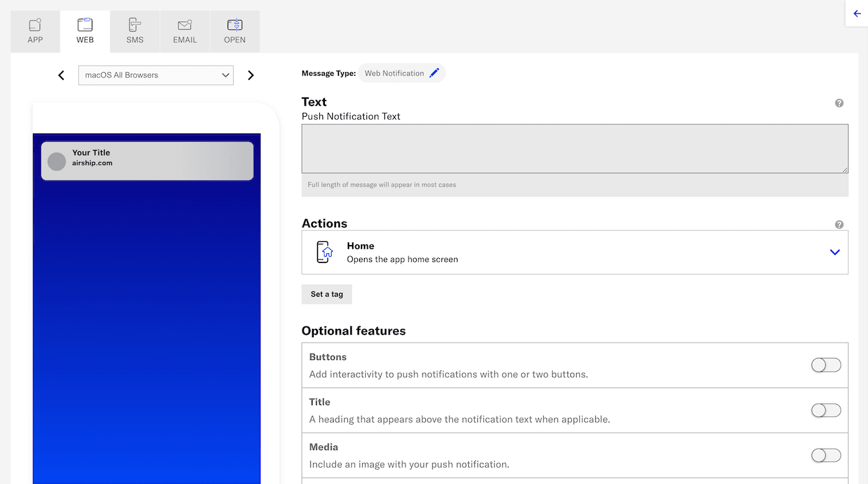Expand the Home action chevron
This screenshot has width=868, height=484.
tap(835, 252)
